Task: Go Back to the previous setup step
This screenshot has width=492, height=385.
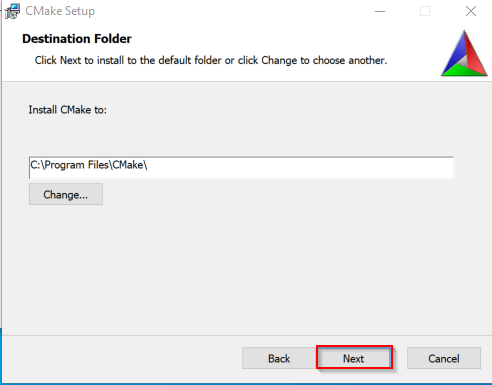Action: (279, 358)
